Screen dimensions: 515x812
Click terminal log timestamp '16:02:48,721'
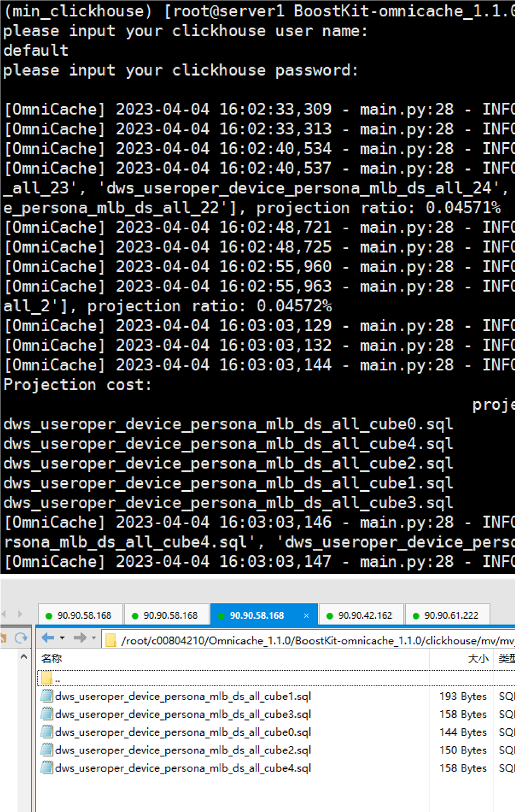(275, 228)
